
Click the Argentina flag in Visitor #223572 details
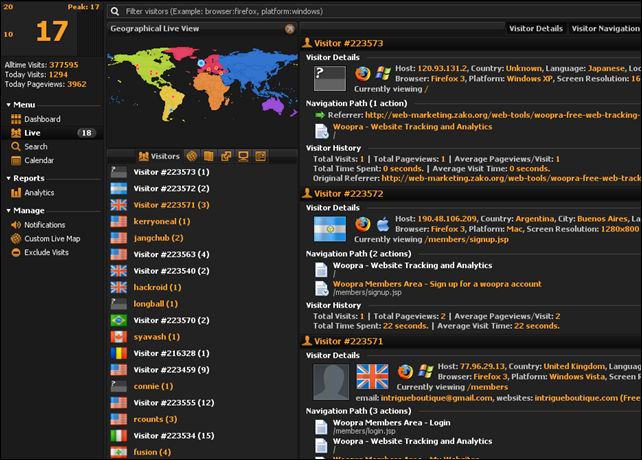tap(330, 229)
